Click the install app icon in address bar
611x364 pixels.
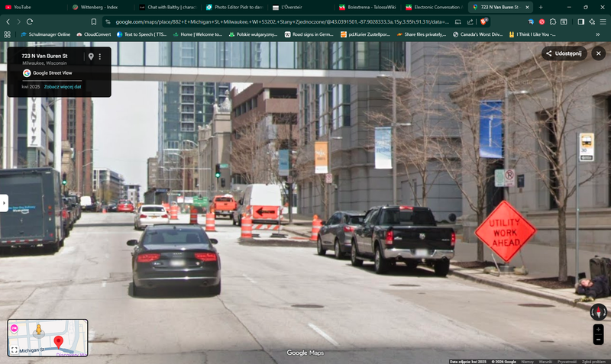(x=457, y=22)
